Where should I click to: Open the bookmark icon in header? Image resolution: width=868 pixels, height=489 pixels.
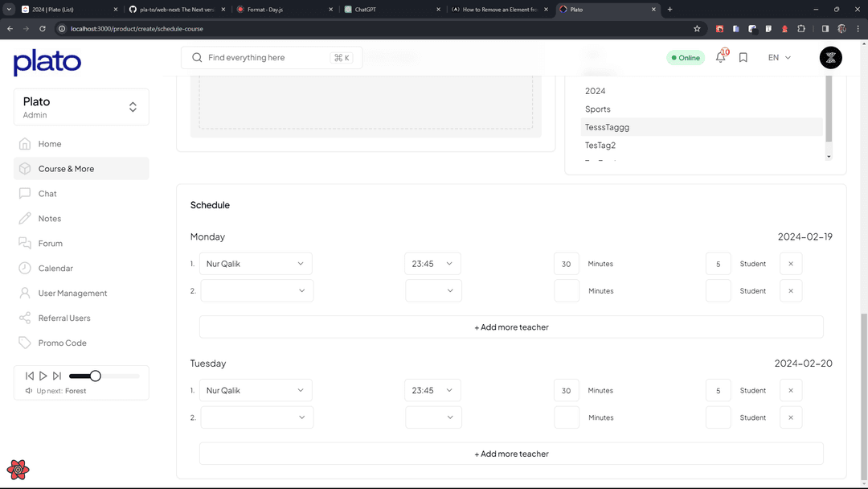coord(743,58)
